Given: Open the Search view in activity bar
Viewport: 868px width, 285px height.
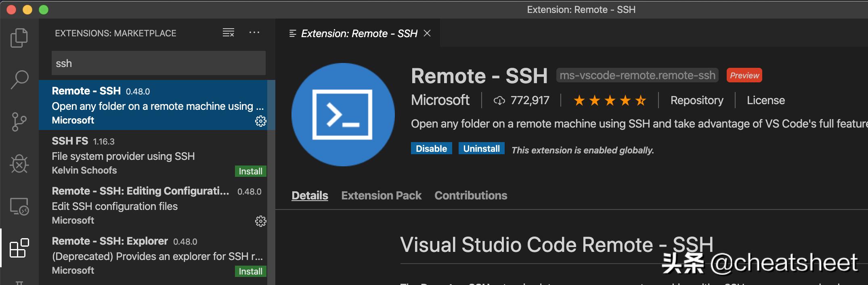Looking at the screenshot, I should 19,80.
